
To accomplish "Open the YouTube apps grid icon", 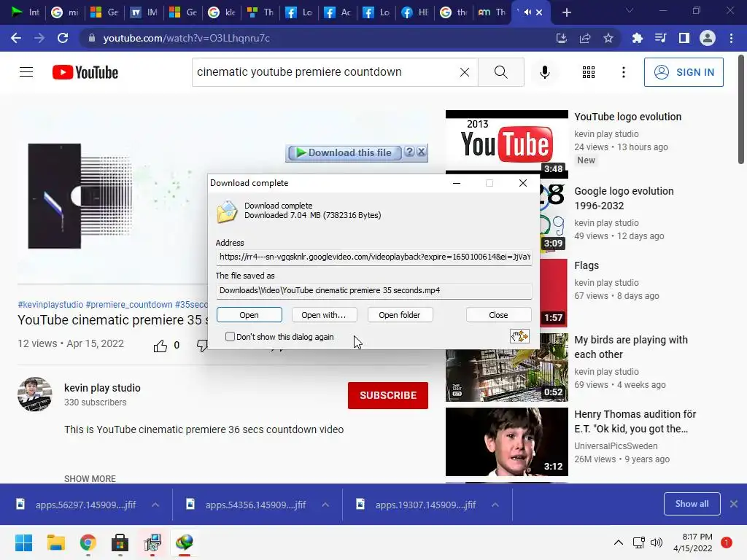I will [589, 72].
